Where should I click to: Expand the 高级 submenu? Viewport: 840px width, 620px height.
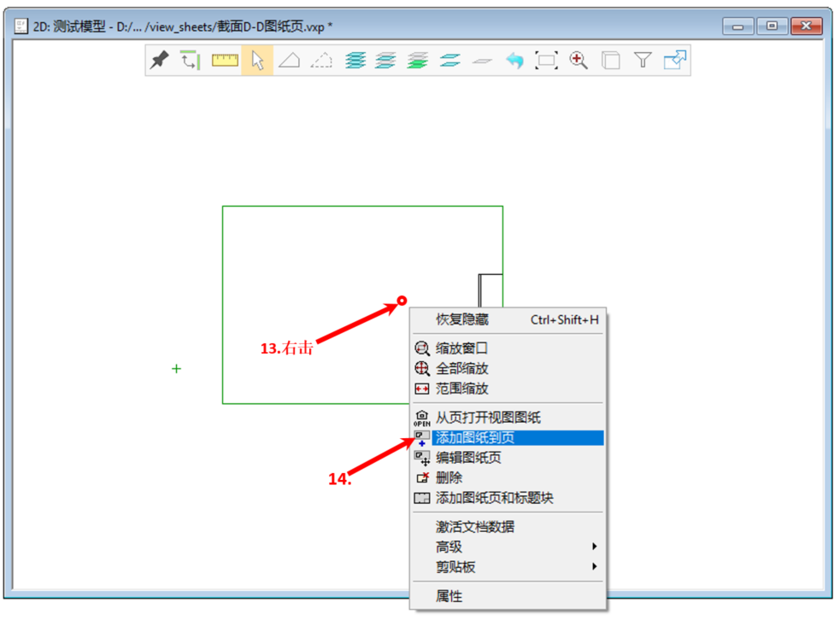click(x=508, y=547)
